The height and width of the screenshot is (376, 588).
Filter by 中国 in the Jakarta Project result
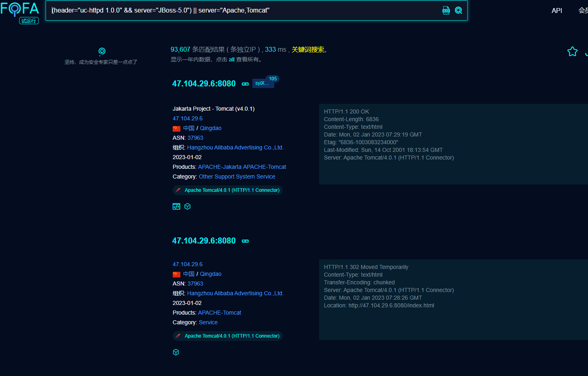click(x=189, y=128)
